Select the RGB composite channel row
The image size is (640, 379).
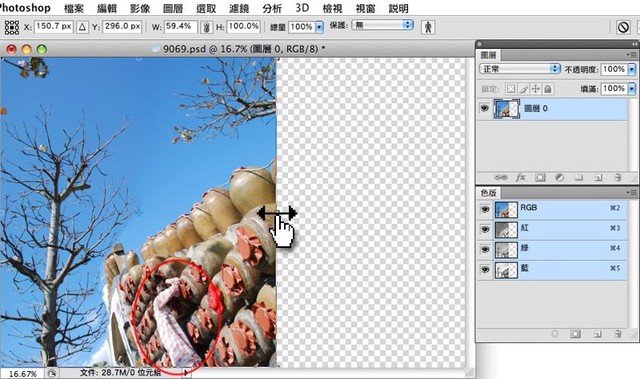pyautogui.click(x=552, y=210)
